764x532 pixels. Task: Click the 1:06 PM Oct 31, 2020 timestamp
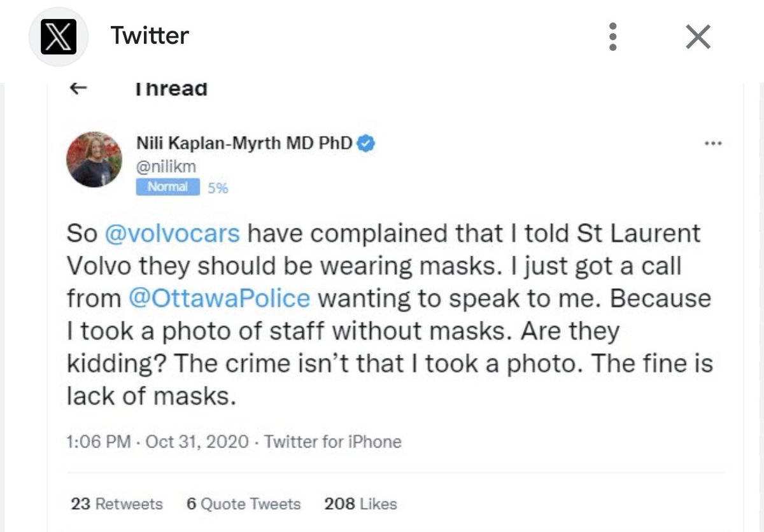point(157,442)
